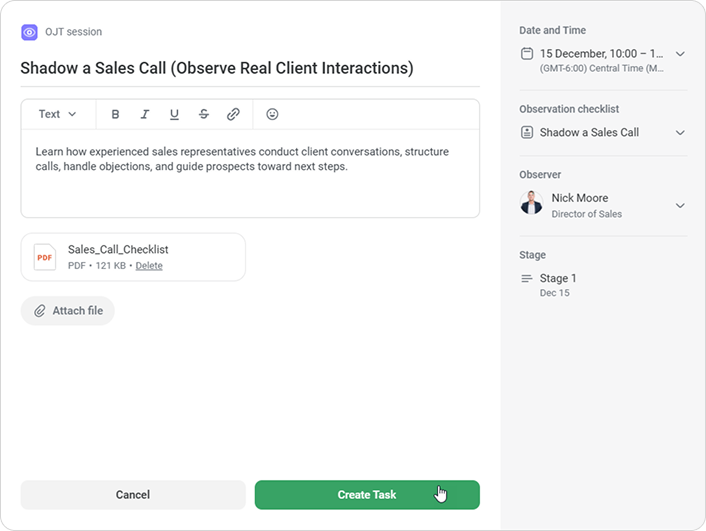The image size is (706, 531).
Task: Click the green Create Task button
Action: click(367, 495)
